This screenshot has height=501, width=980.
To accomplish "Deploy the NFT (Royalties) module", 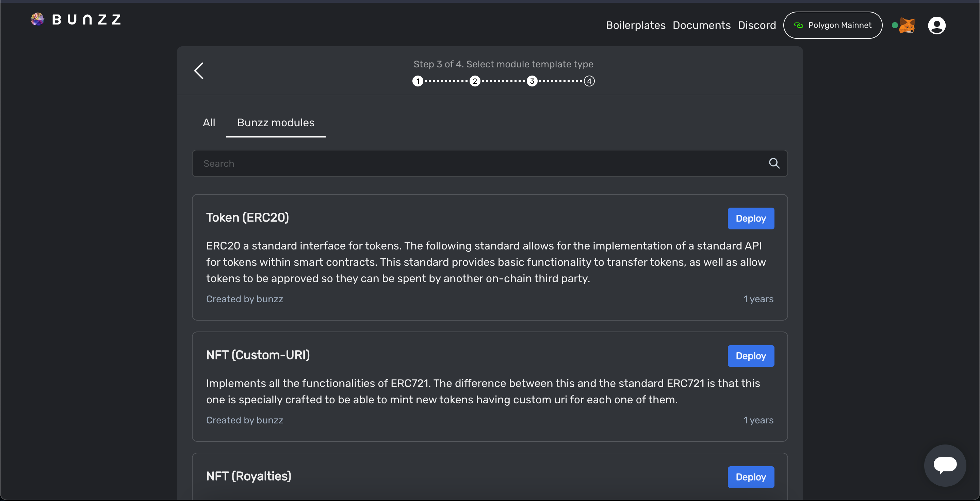I will click(x=750, y=476).
